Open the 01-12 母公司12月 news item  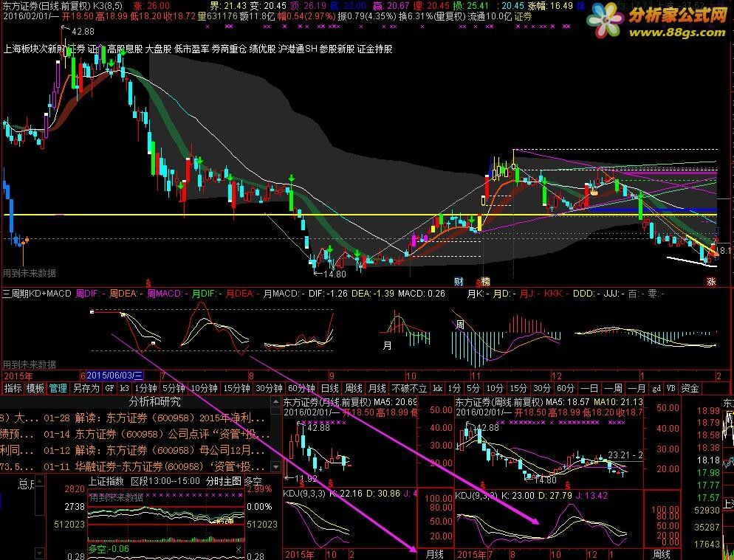pos(154,451)
